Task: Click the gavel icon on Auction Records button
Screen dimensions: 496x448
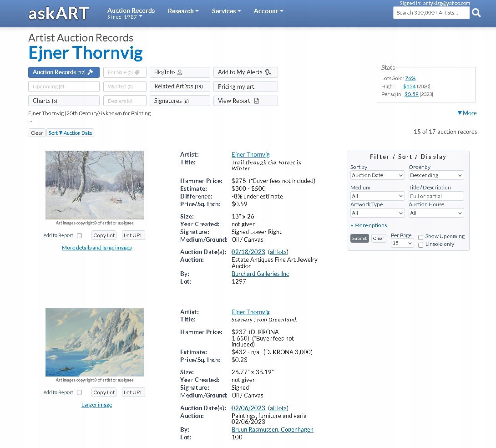Action: [x=91, y=72]
